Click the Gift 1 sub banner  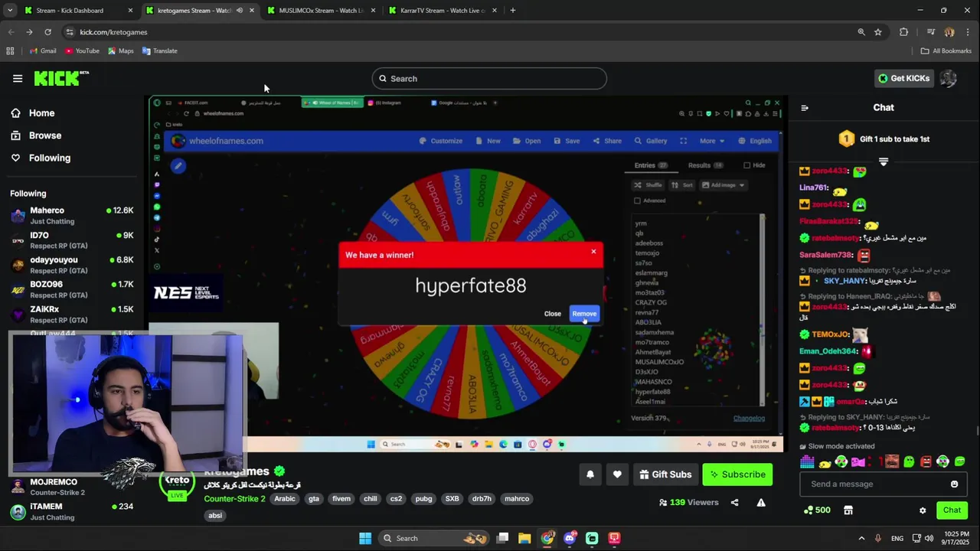click(x=884, y=139)
